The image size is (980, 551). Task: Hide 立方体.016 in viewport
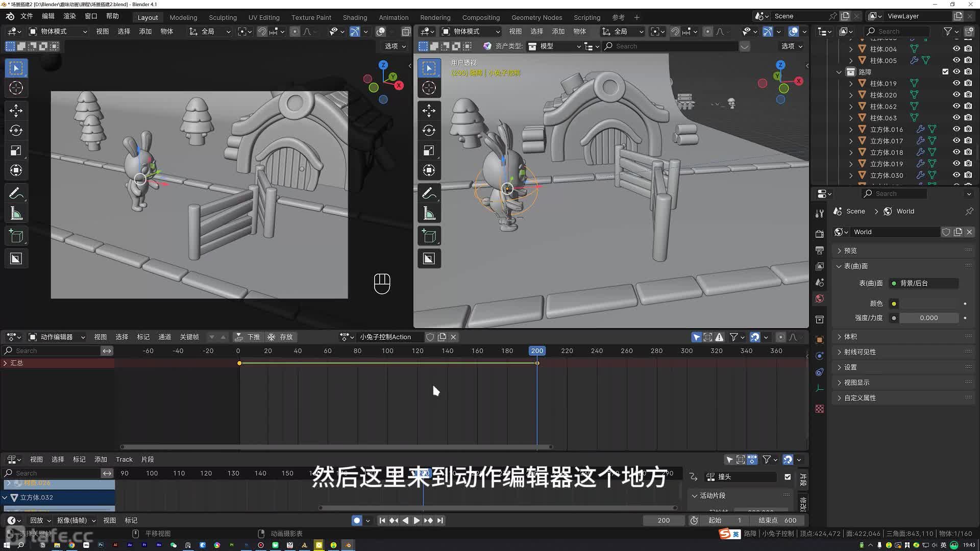click(956, 129)
